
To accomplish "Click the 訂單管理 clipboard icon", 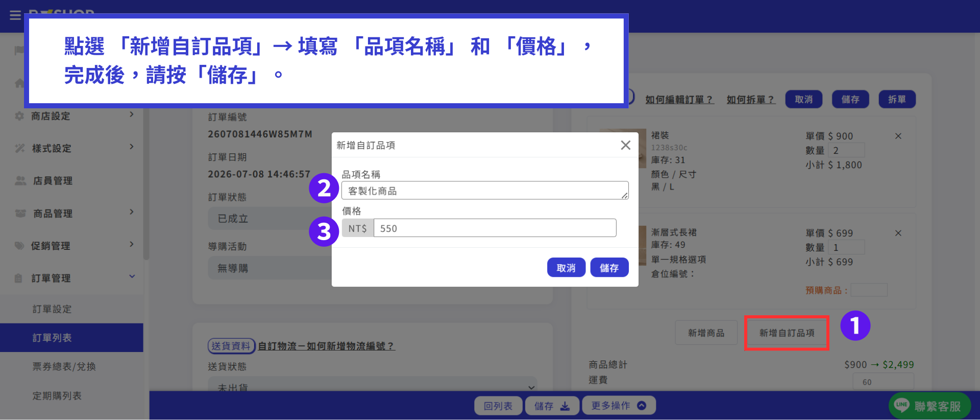I will [19, 278].
